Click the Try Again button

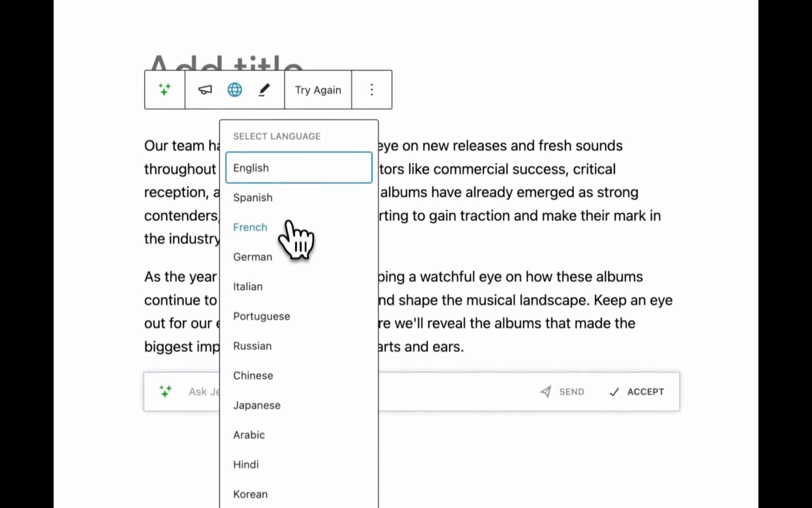318,90
